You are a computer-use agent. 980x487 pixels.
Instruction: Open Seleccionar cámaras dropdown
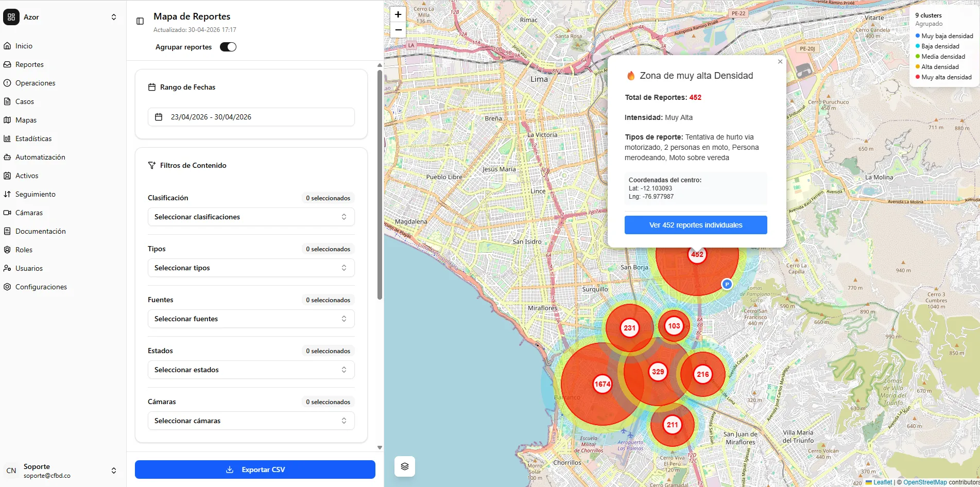(x=251, y=421)
